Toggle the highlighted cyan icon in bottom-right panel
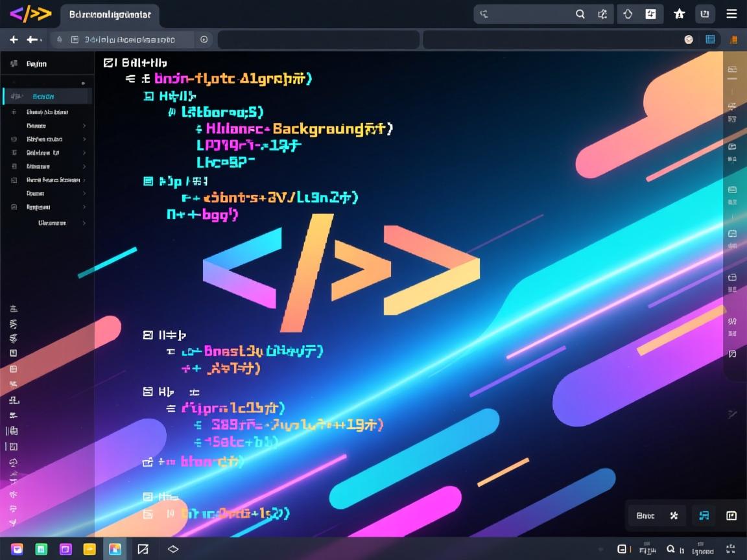Screen dimensions: 747x560 point(704,516)
